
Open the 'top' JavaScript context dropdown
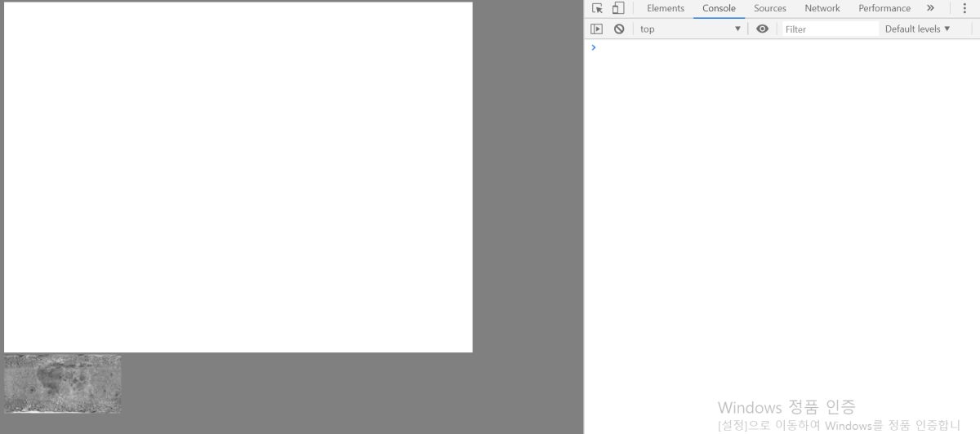tap(690, 29)
